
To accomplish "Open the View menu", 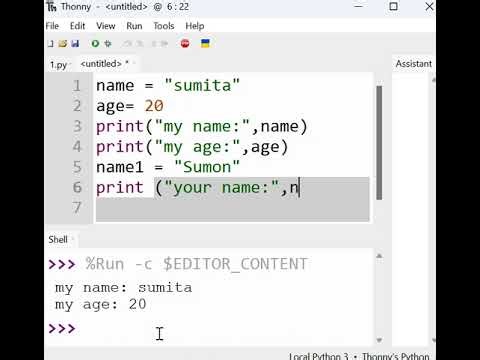I will pos(106,26).
